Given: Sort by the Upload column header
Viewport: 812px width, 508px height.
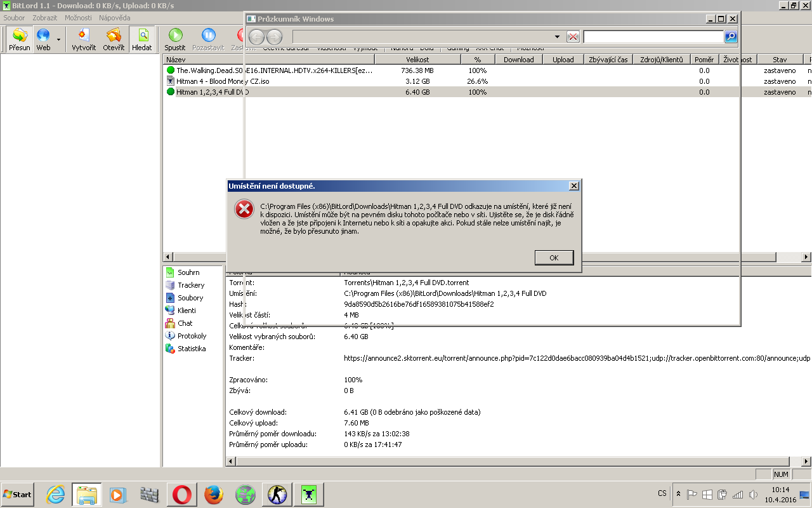Looking at the screenshot, I should click(x=563, y=60).
